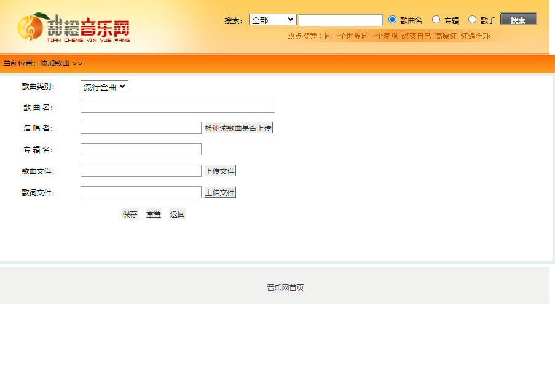Viewport: 555px width, 392px height.
Task: Expand the 添加歌曲 breadcrumb arrows
Action: tap(76, 63)
